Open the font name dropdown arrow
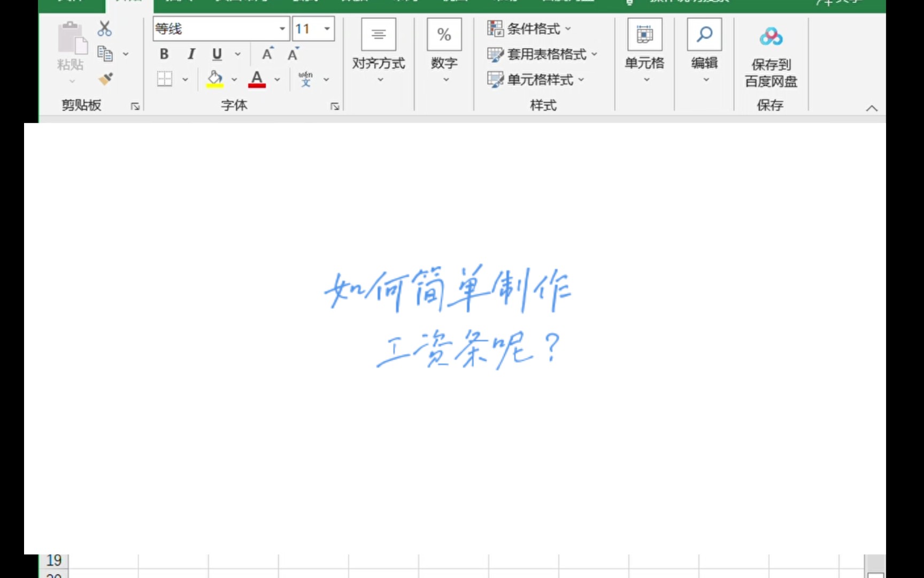 [x=282, y=29]
